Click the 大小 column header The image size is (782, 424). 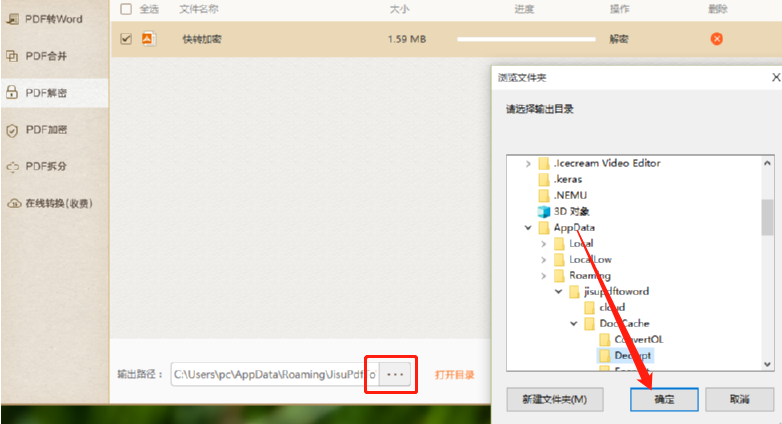tap(399, 9)
